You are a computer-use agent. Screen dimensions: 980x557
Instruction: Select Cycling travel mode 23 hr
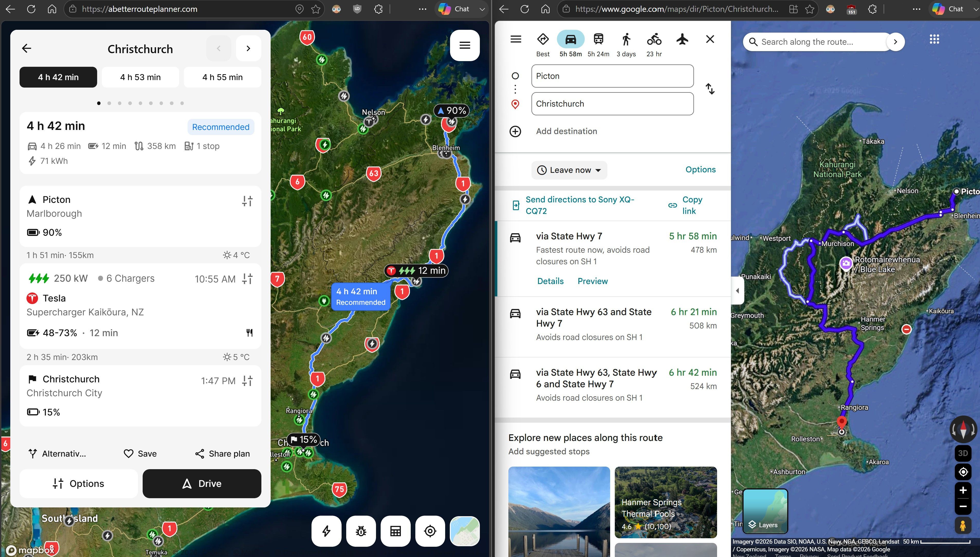click(x=654, y=44)
